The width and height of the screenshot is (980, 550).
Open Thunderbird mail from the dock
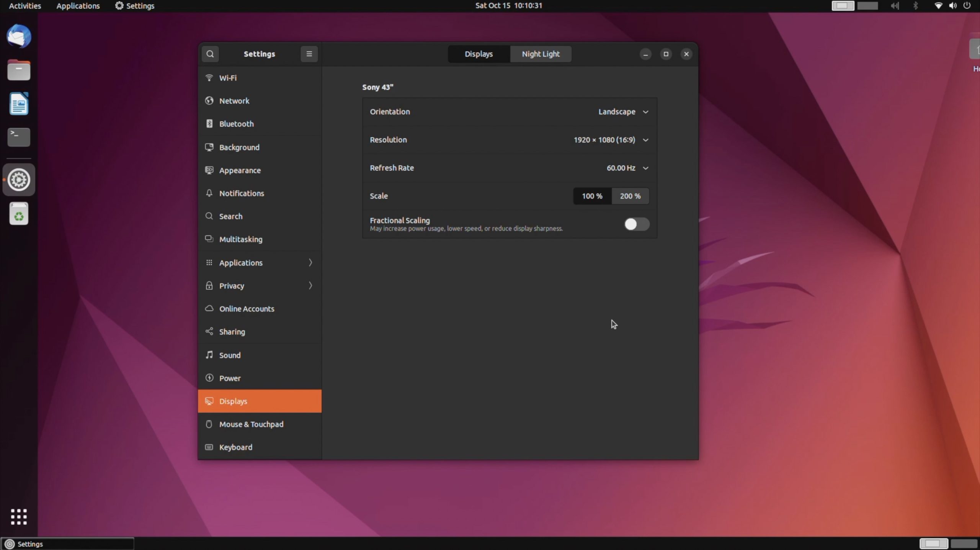pyautogui.click(x=19, y=37)
